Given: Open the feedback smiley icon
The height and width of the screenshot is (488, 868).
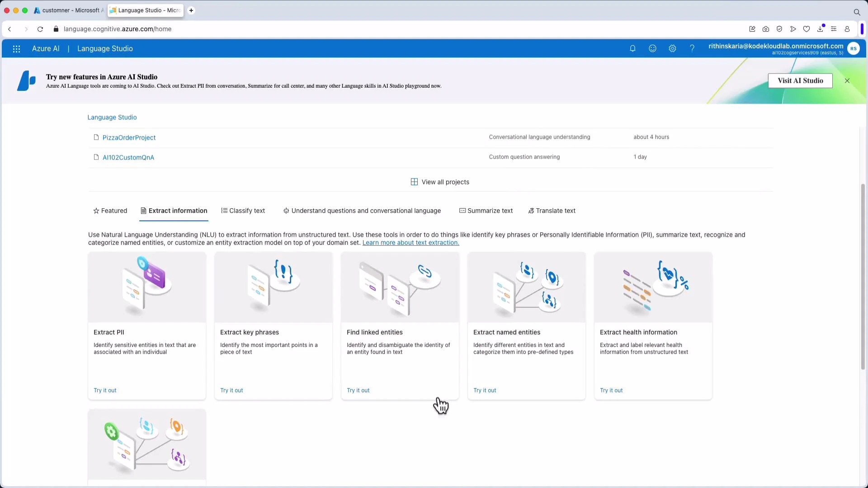Looking at the screenshot, I should pos(652,48).
